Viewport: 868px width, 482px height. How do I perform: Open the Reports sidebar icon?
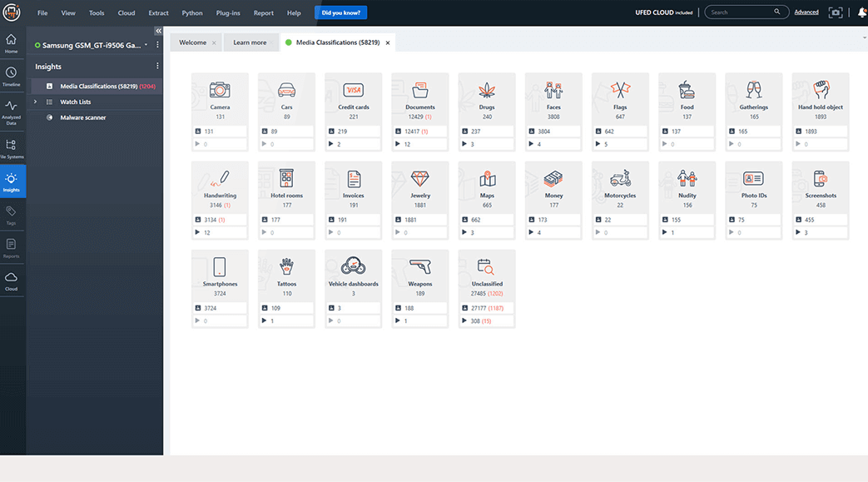[x=11, y=247]
